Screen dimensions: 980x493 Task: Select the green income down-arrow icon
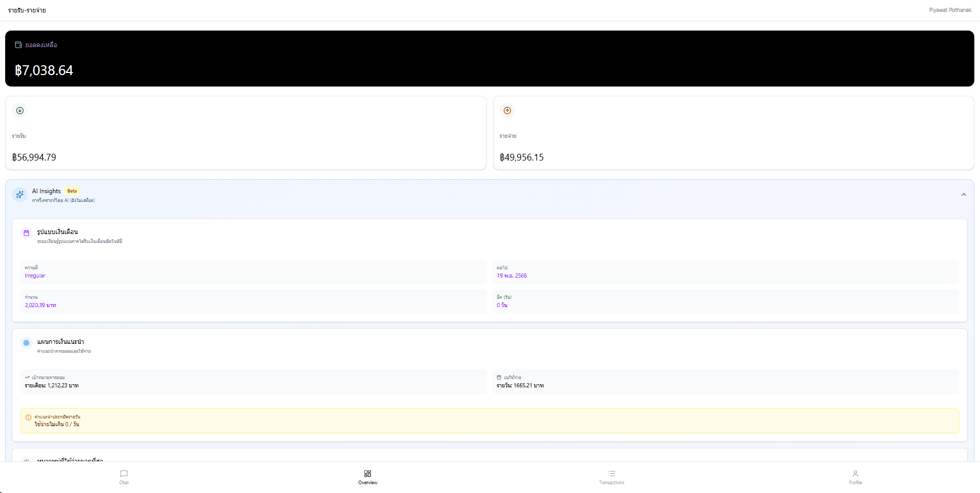tap(20, 110)
